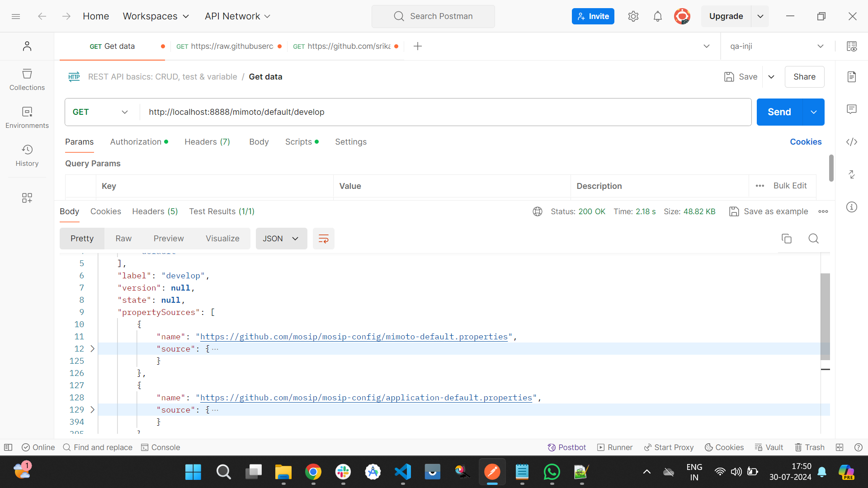Screen dimensions: 868x488
Task: Open Postbot in the status bar
Action: tap(567, 447)
